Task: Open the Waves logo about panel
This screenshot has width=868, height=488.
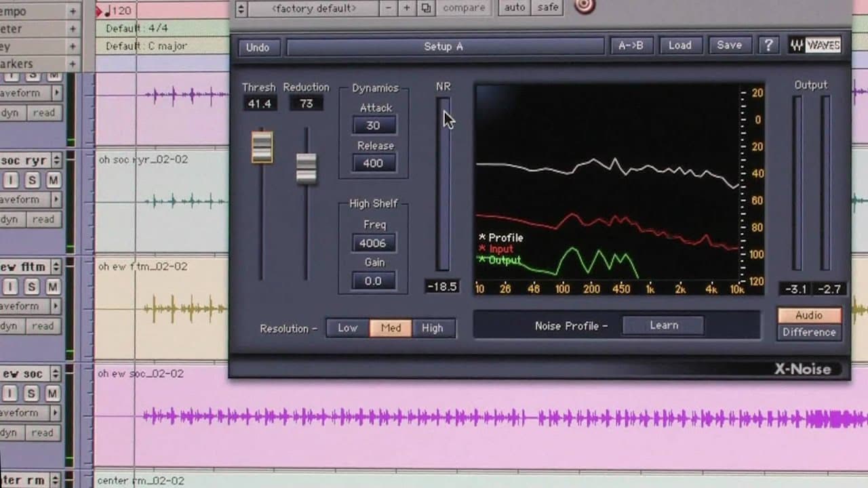Action: pos(814,45)
